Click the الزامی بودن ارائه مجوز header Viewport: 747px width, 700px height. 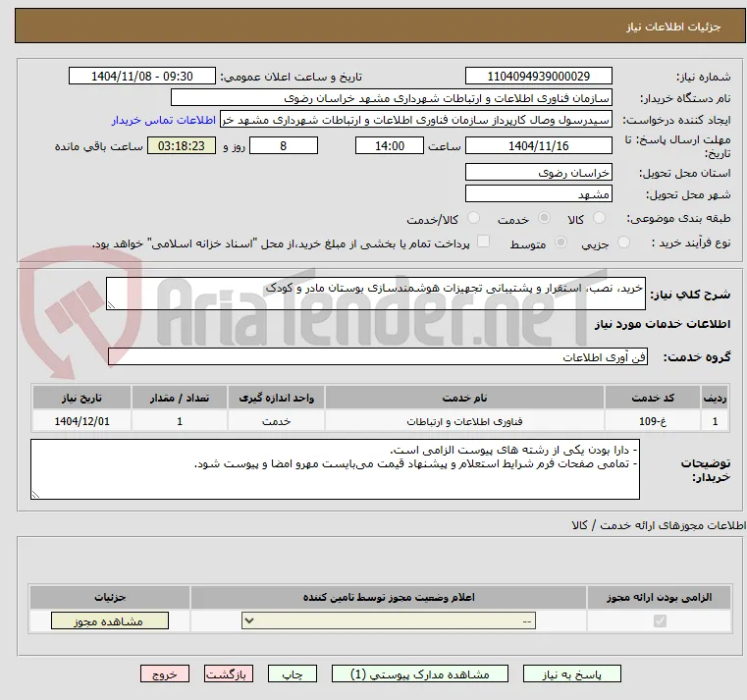[660, 597]
